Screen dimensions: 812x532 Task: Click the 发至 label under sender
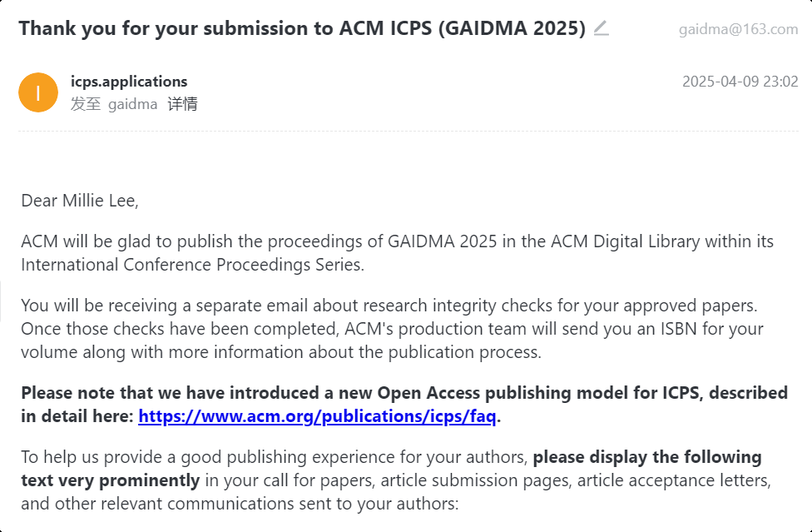[x=86, y=104]
